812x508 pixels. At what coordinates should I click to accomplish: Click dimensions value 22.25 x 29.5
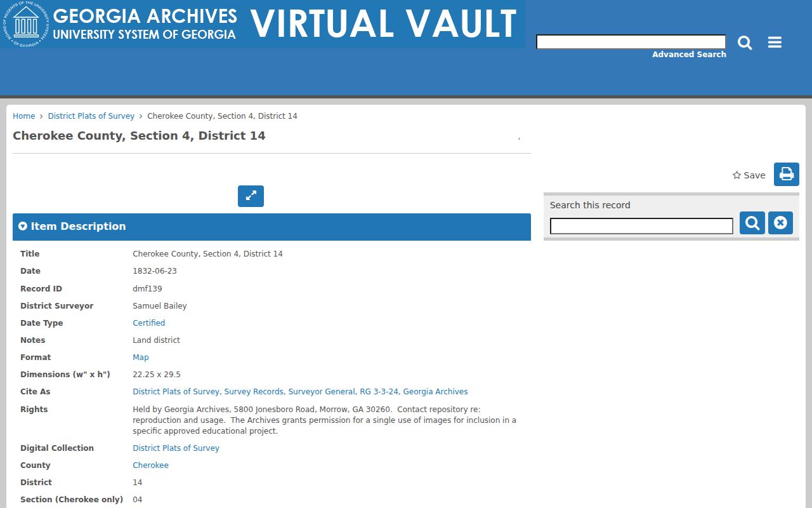pyautogui.click(x=157, y=375)
